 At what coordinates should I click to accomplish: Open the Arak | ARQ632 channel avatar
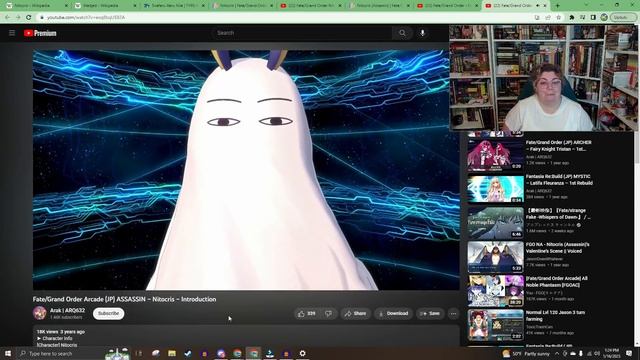click(x=40, y=313)
